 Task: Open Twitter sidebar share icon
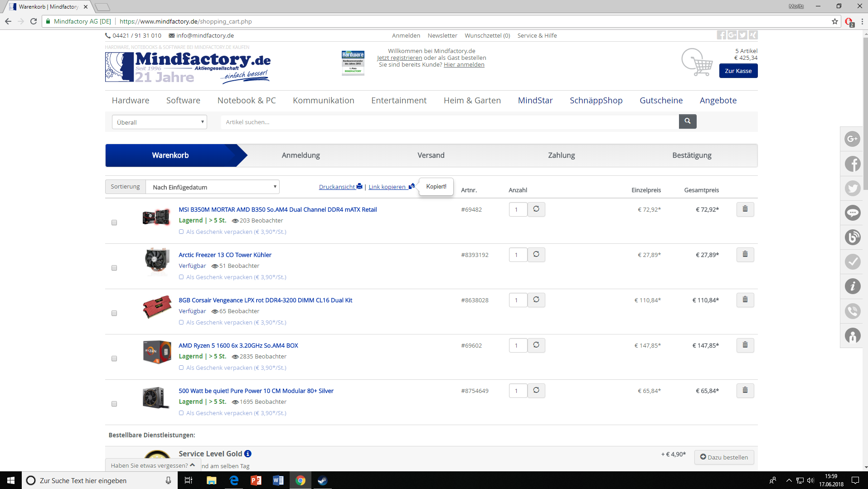pos(853,188)
